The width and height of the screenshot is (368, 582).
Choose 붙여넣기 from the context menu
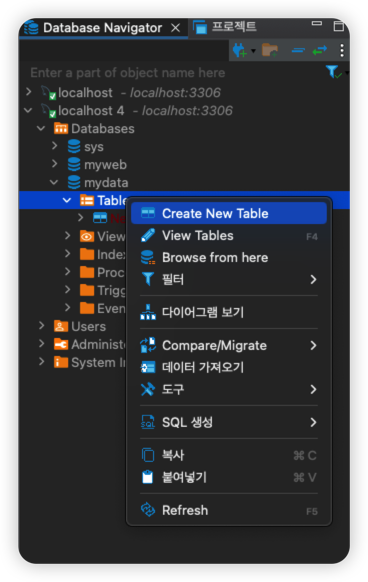[229, 477]
